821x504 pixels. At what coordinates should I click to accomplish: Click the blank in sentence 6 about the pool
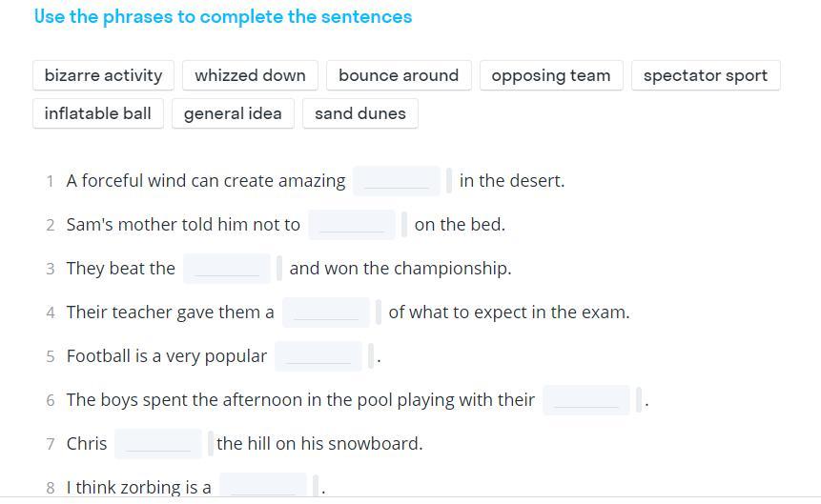point(585,400)
